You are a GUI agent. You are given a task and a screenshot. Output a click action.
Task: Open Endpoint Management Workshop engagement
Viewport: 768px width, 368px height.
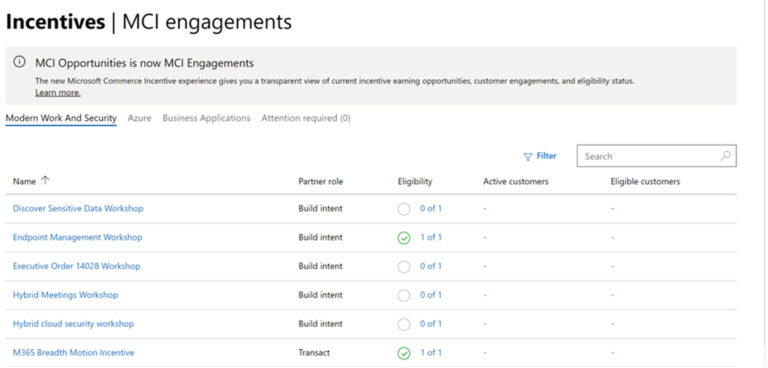pos(77,237)
